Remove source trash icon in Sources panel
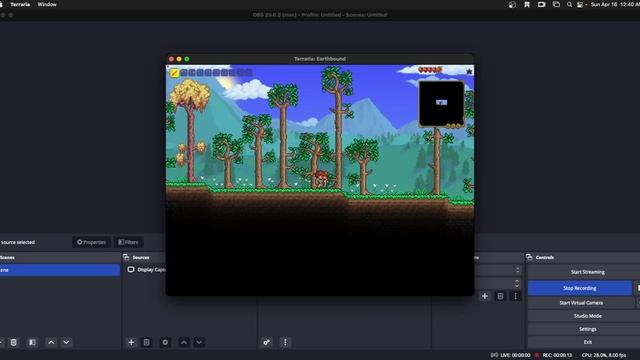This screenshot has width=640, height=360. click(x=147, y=342)
